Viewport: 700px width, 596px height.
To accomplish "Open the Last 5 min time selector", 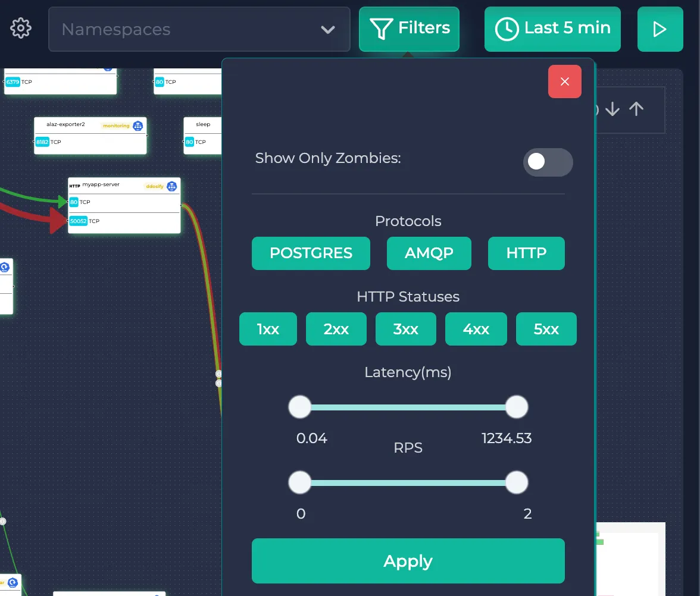I will click(552, 29).
